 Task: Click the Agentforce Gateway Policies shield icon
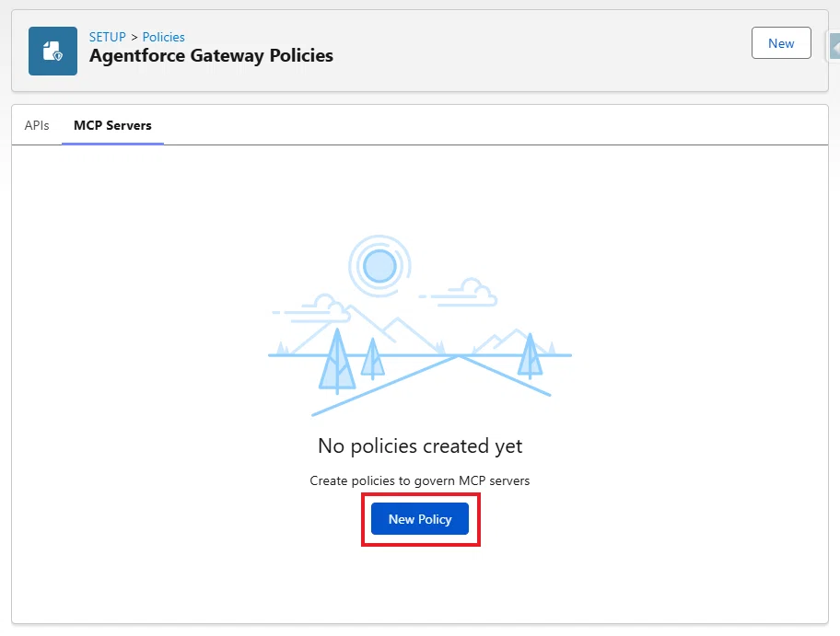[52, 51]
